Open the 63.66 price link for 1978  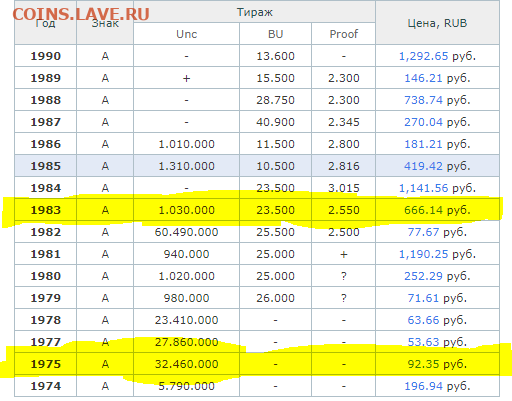coord(423,320)
